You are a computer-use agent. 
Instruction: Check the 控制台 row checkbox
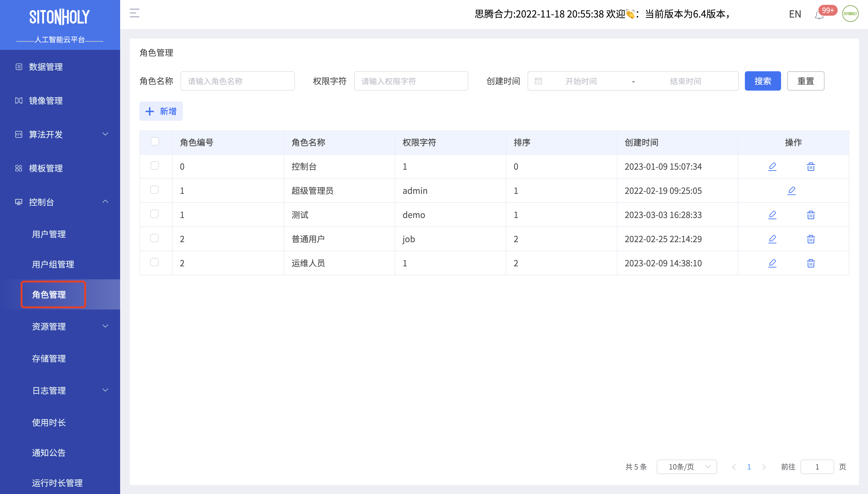tap(155, 165)
